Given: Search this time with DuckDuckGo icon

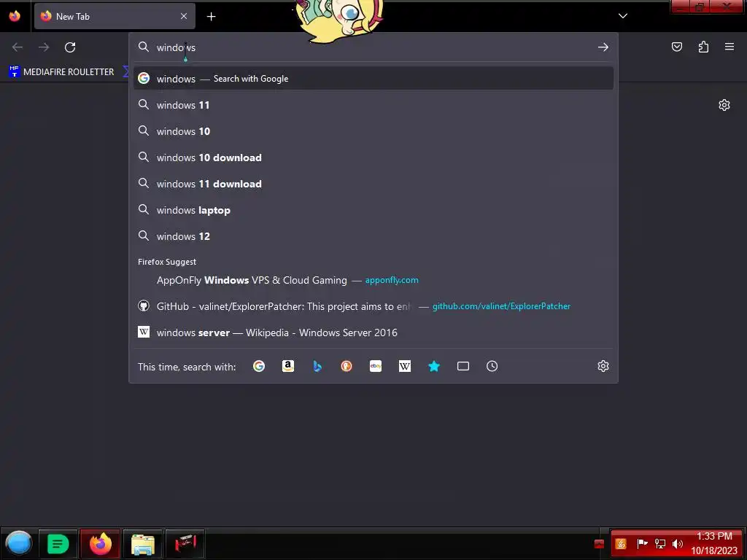Looking at the screenshot, I should [x=347, y=366].
